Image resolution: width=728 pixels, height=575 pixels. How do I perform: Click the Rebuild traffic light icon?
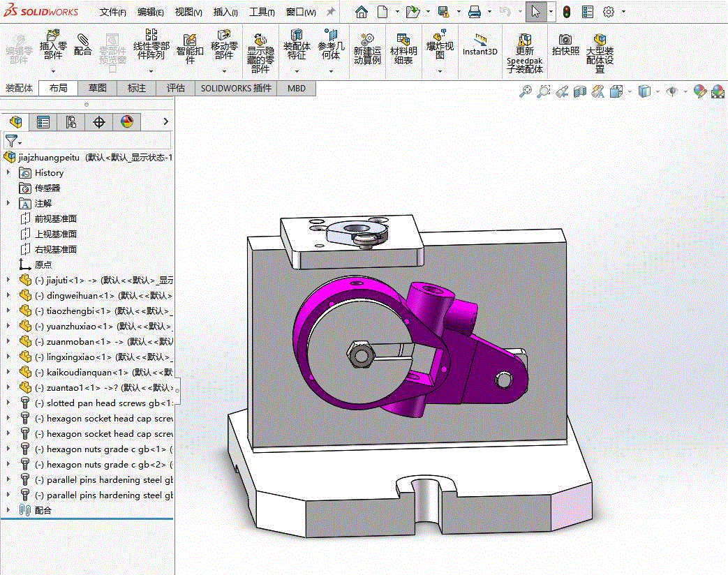coord(567,12)
